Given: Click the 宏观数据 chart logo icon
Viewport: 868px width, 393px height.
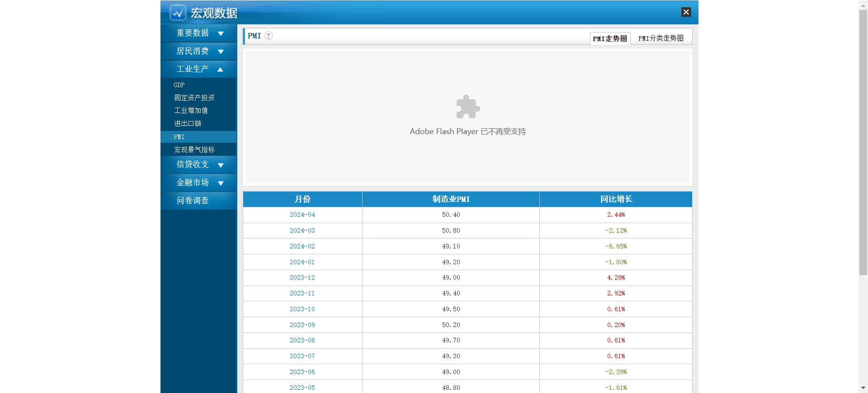Looking at the screenshot, I should pos(178,13).
